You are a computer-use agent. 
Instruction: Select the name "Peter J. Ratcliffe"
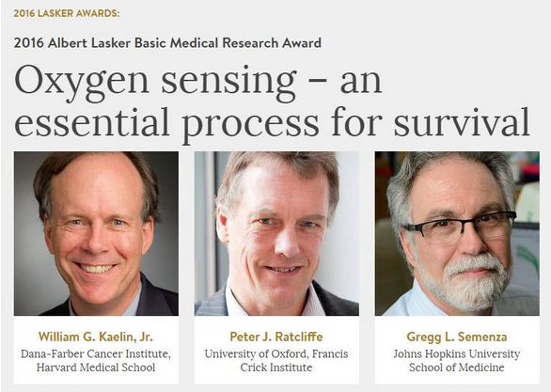point(276,337)
